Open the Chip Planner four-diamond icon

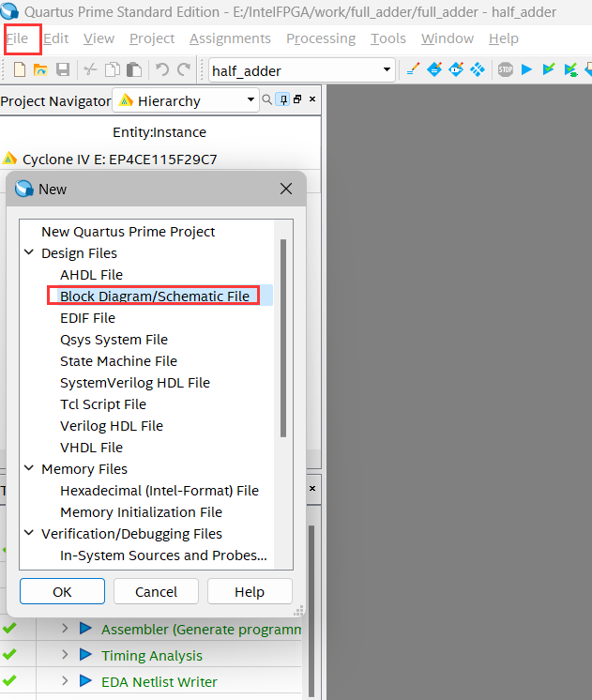478,69
